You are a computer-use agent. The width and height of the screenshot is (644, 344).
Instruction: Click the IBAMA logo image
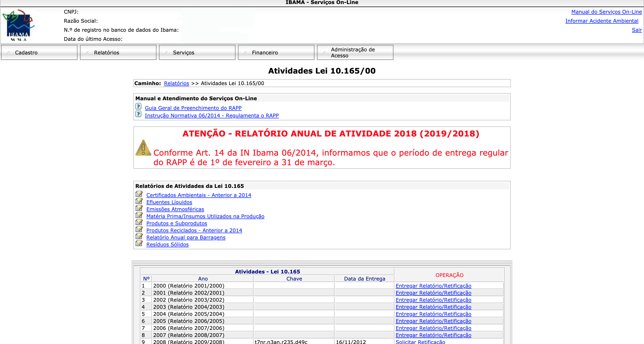(19, 25)
